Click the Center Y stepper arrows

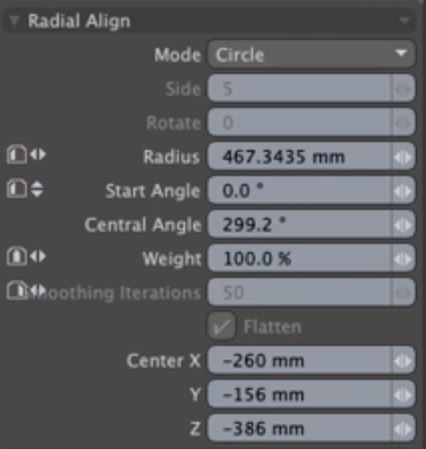coord(403,395)
